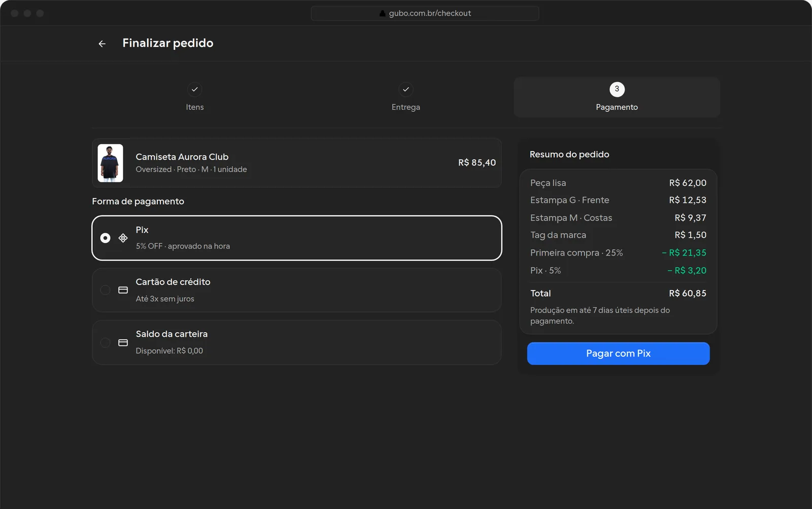The height and width of the screenshot is (509, 812).
Task: Click the Estampa M · Costas row label
Action: tap(571, 218)
